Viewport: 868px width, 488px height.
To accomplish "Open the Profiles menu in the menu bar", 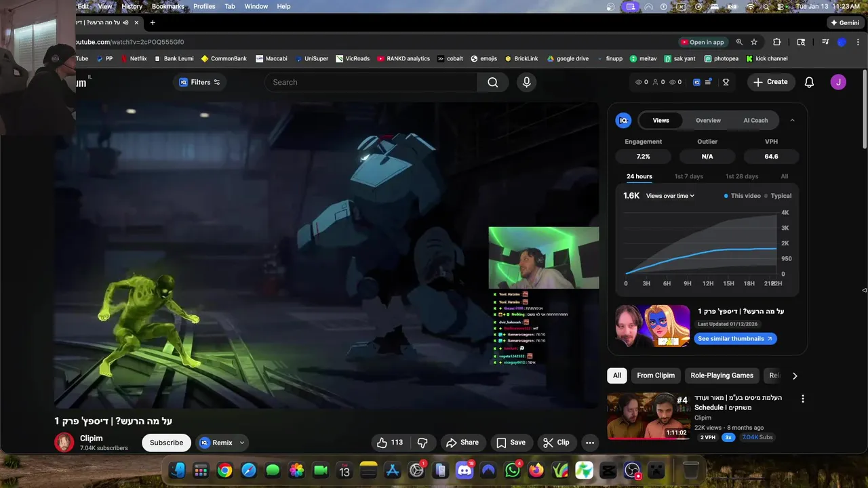I will (204, 6).
